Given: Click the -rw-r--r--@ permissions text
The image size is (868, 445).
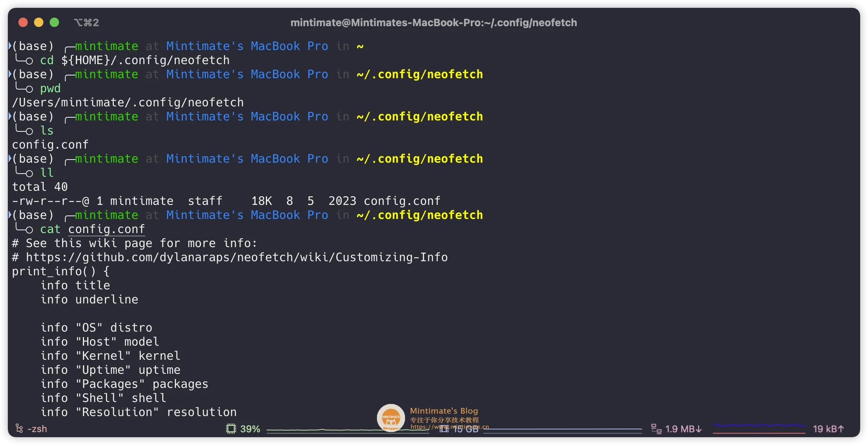Looking at the screenshot, I should tap(50, 201).
